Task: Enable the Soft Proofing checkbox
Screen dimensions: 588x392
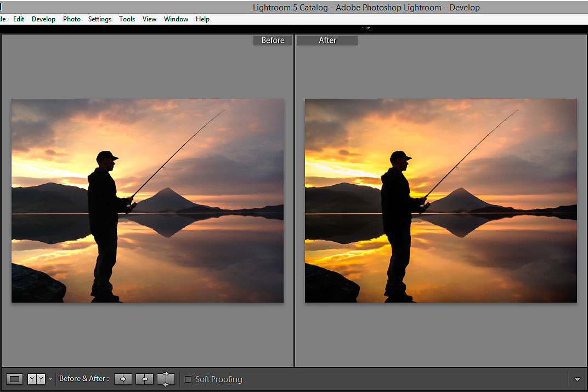Action: point(188,379)
